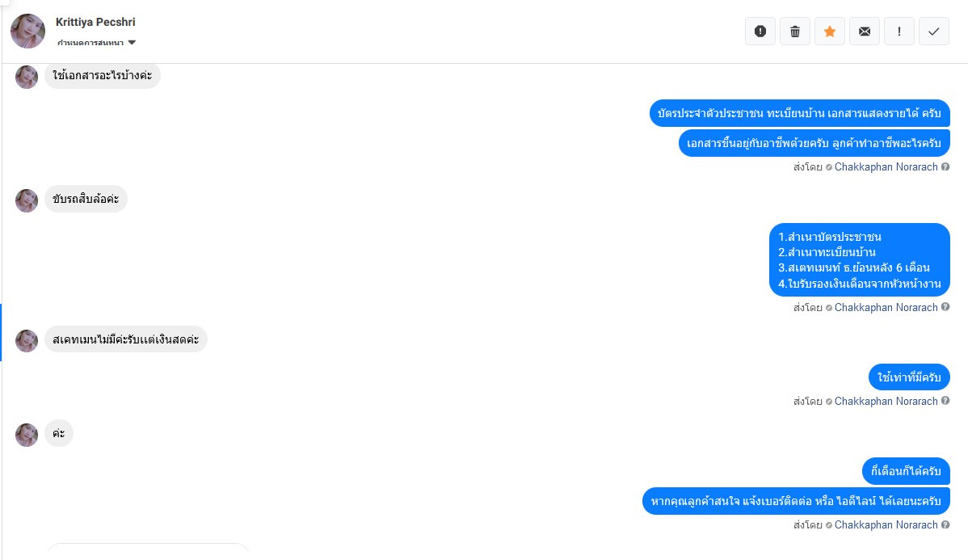
Task: Delete conversation with trash can icon
Action: [x=794, y=32]
